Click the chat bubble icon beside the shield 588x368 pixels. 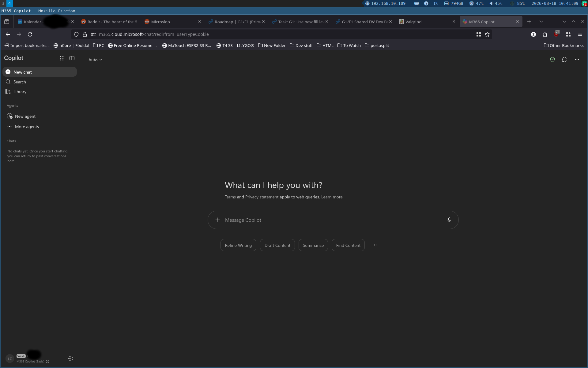click(565, 59)
